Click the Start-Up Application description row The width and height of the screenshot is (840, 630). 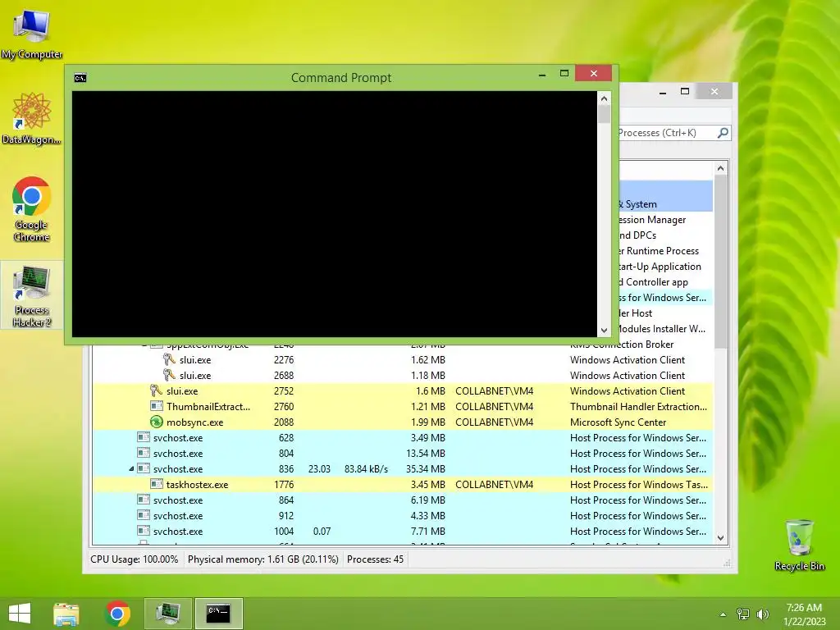coord(666,267)
